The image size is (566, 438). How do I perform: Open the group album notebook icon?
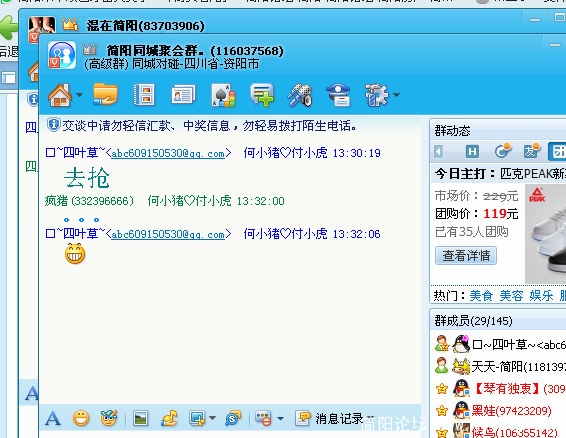tap(144, 95)
